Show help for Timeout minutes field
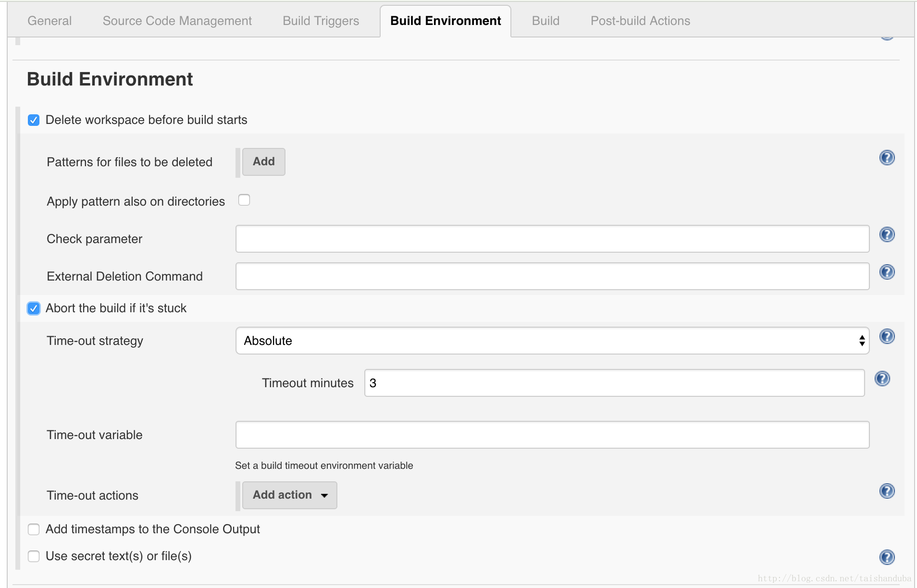 pyautogui.click(x=882, y=379)
